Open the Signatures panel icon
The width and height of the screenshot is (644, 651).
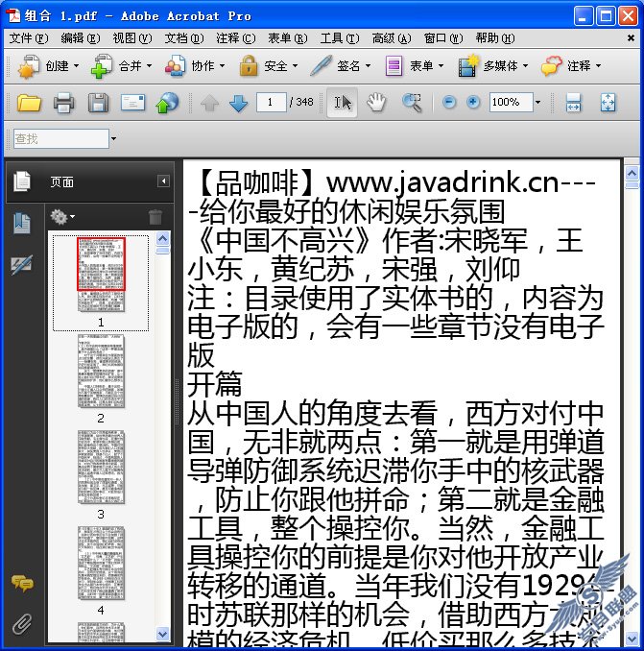21,265
